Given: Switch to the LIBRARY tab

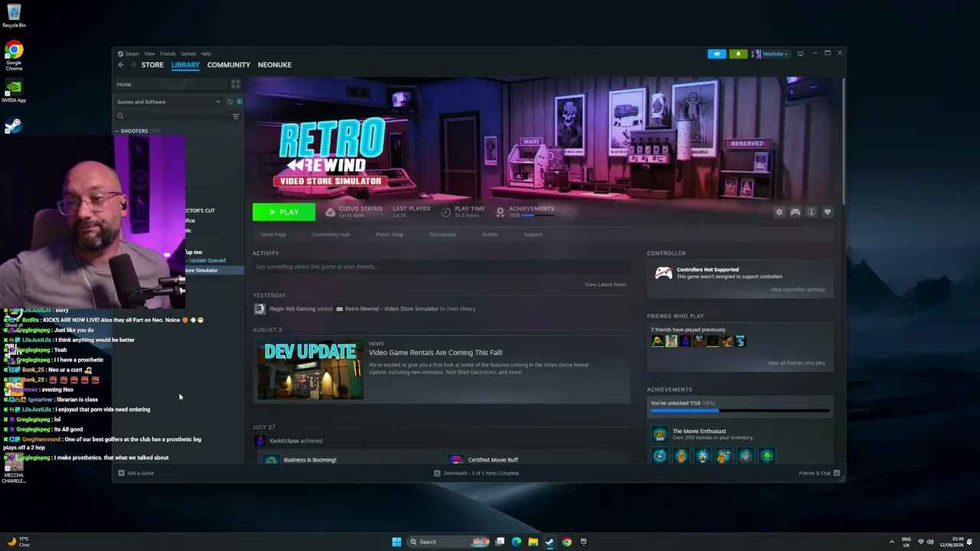Looking at the screenshot, I should [x=185, y=65].
